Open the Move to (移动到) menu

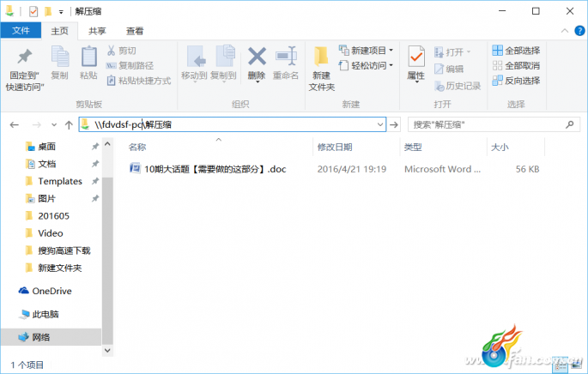194,63
